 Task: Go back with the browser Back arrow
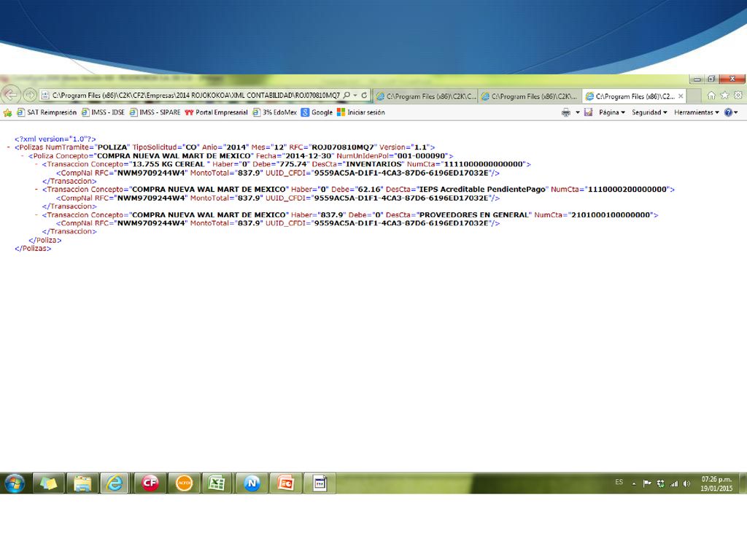(10, 95)
